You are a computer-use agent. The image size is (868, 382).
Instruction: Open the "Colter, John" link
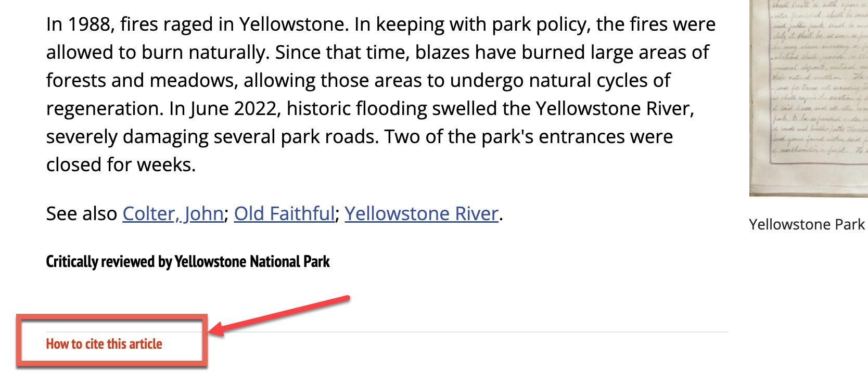173,214
